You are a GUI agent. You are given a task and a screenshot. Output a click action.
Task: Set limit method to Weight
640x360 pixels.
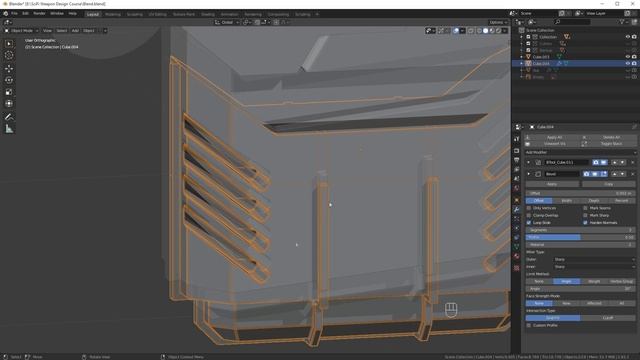coord(594,282)
